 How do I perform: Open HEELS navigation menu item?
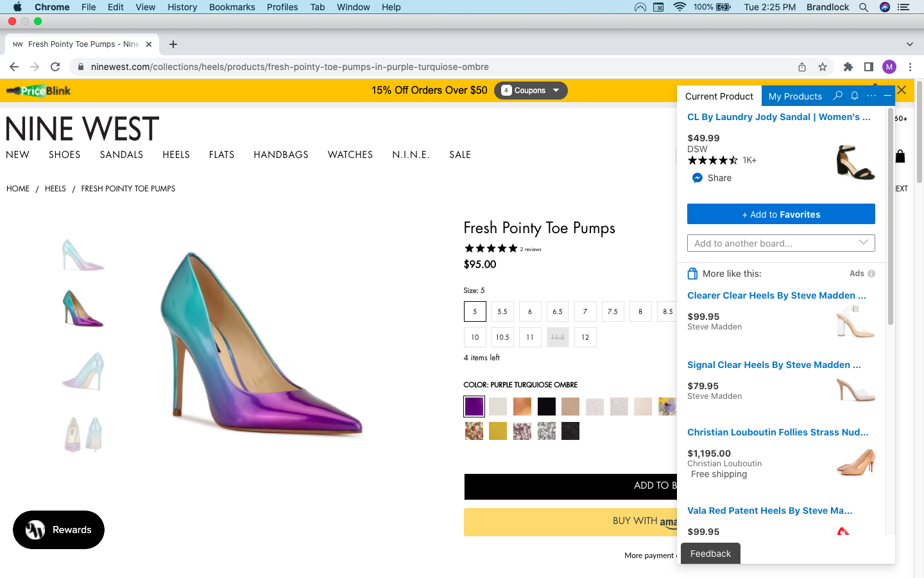(176, 155)
